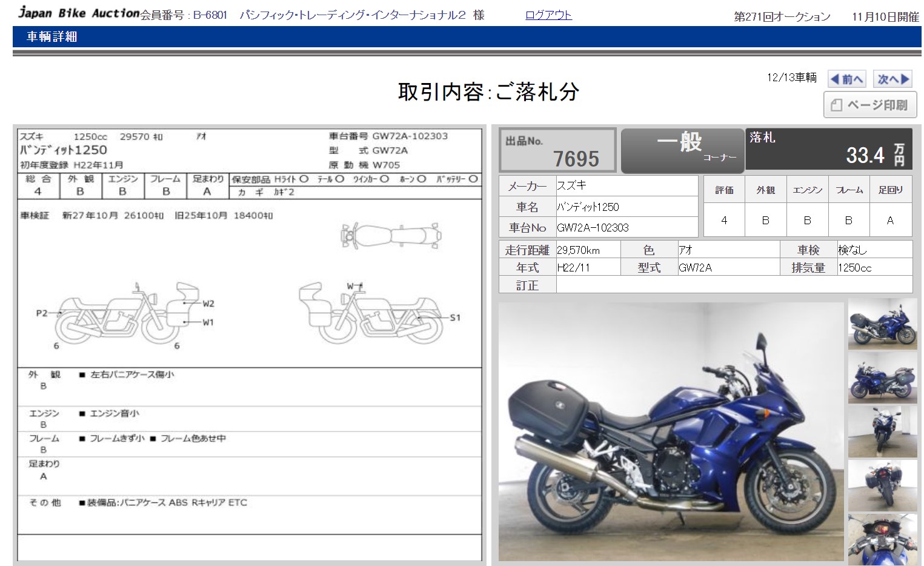Click the top-view bike diagram on sheet
The height and width of the screenshot is (566, 924).
click(391, 236)
